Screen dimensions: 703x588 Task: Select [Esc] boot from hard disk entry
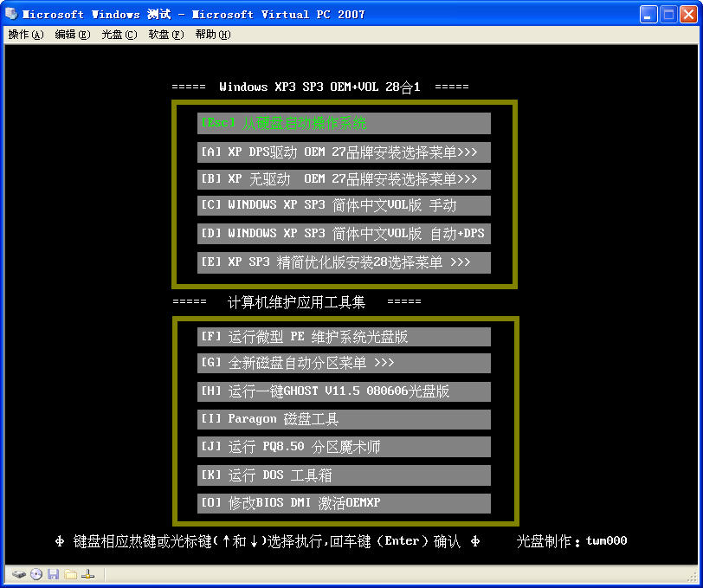tap(344, 123)
